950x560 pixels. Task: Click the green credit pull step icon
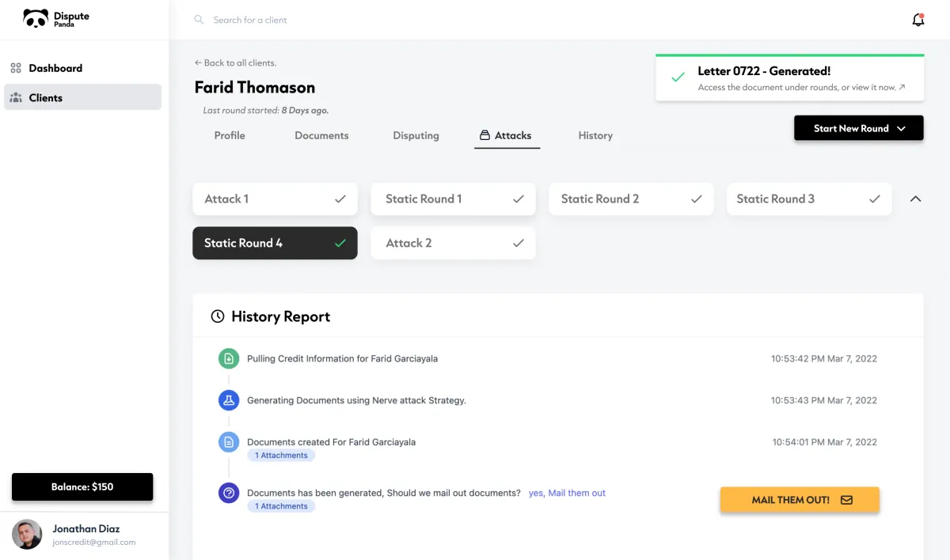229,358
